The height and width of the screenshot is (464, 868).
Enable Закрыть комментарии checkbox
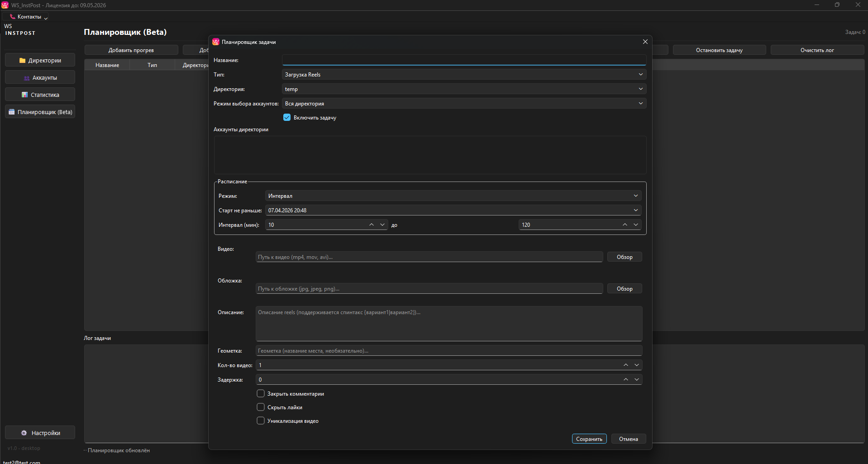[x=261, y=394]
